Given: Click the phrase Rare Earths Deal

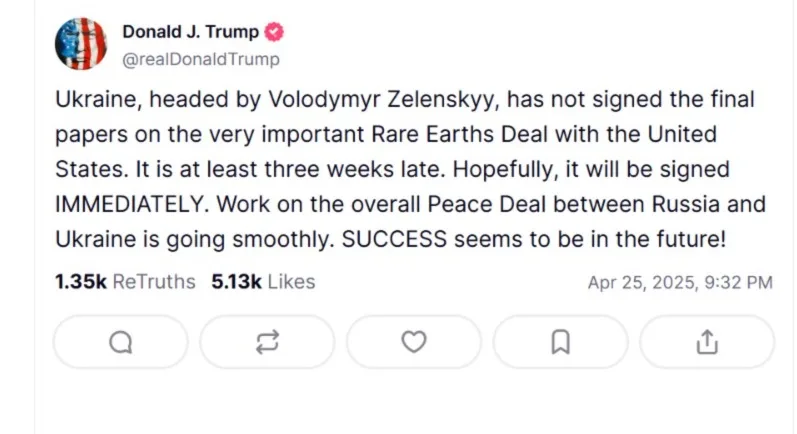Looking at the screenshot, I should tap(459, 135).
